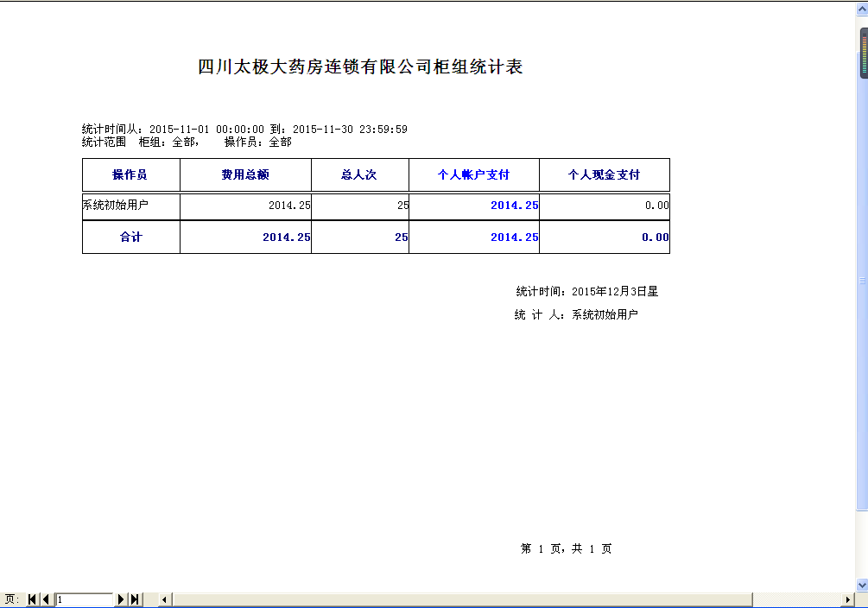Click the 统计人: 系统初始用户 text
Image resolution: width=868 pixels, height=608 pixels.
tap(576, 314)
